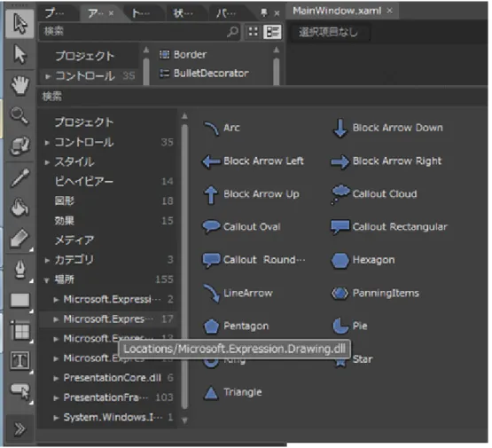Image resolution: width=492 pixels, height=448 pixels.
Task: Choose the Pentagon shape
Action: tap(236, 326)
